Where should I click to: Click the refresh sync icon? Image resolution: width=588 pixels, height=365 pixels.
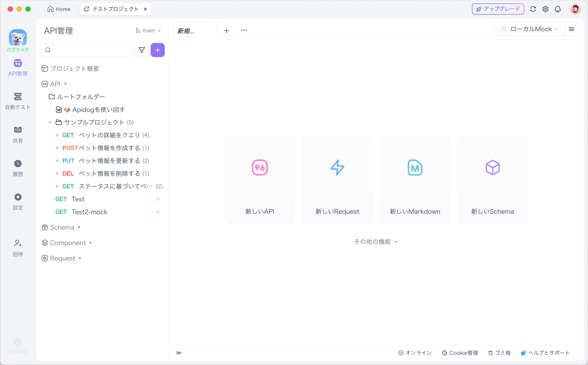[x=533, y=9]
